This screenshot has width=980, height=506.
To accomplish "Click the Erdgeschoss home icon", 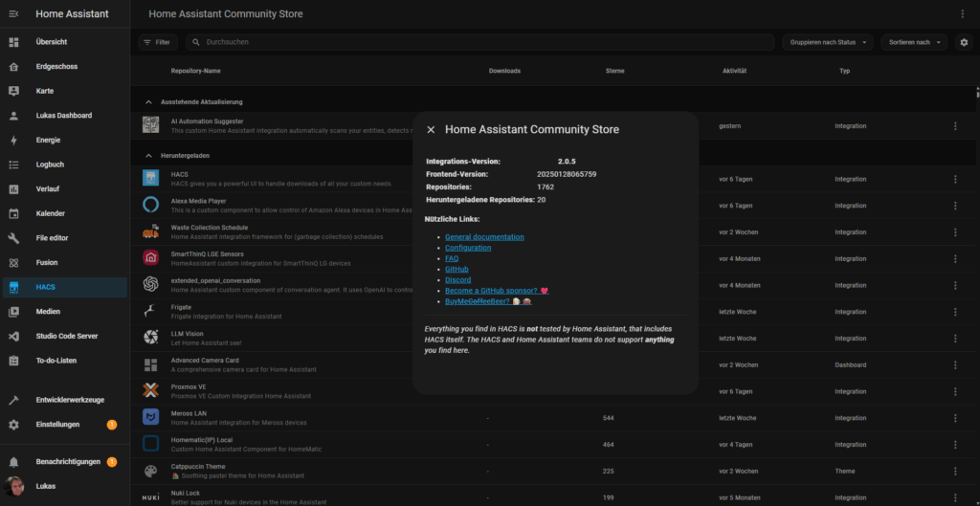I will [x=13, y=66].
